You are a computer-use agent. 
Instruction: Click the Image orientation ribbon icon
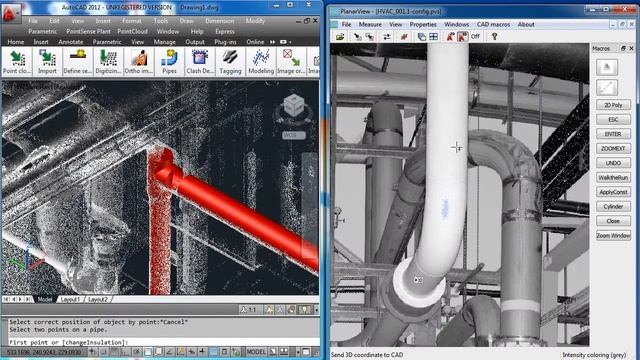coord(291,62)
